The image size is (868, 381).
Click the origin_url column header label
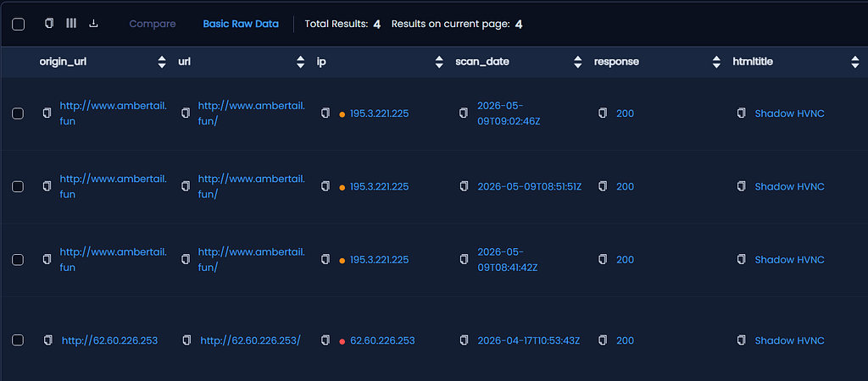[x=63, y=62]
